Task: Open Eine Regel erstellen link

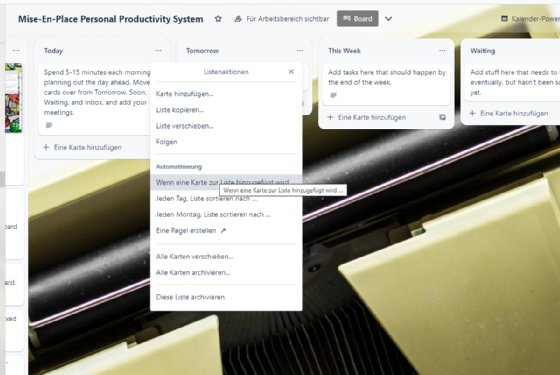Action: (226, 230)
